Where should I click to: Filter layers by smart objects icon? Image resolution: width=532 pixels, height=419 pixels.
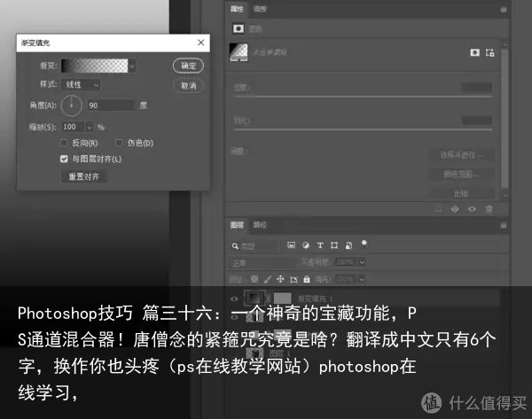click(x=348, y=245)
